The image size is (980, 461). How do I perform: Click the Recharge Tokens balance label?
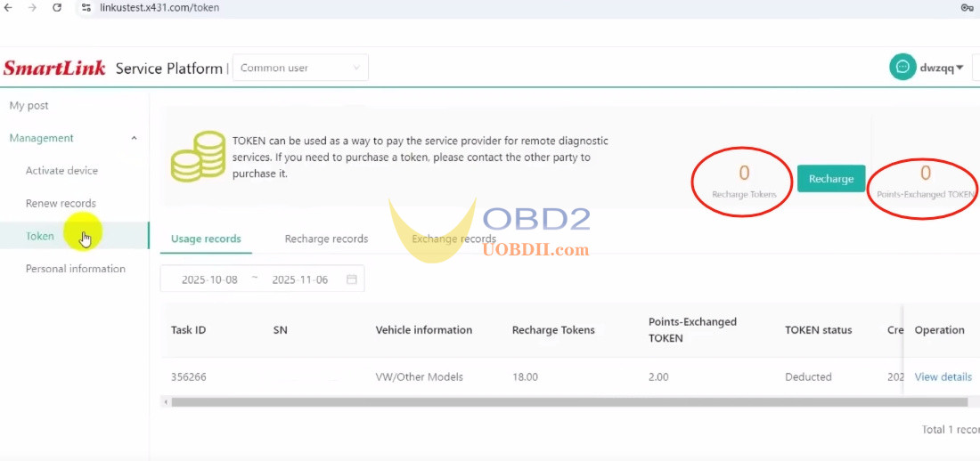[744, 194]
